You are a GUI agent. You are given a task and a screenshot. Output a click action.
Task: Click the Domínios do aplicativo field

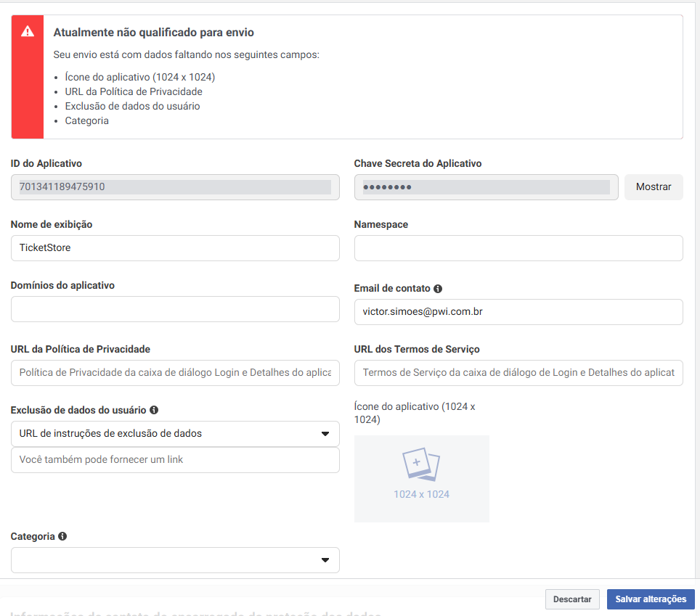click(175, 309)
